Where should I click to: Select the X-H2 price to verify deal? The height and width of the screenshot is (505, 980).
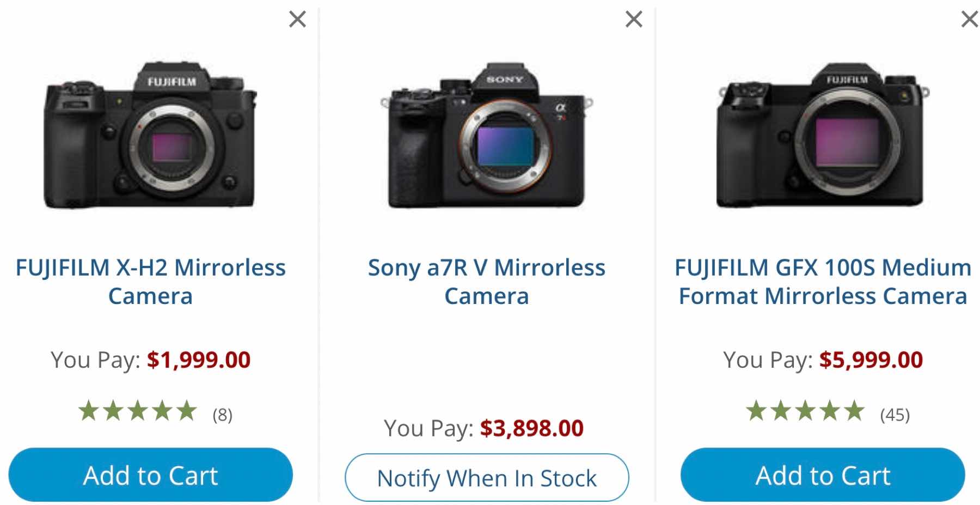pos(199,360)
